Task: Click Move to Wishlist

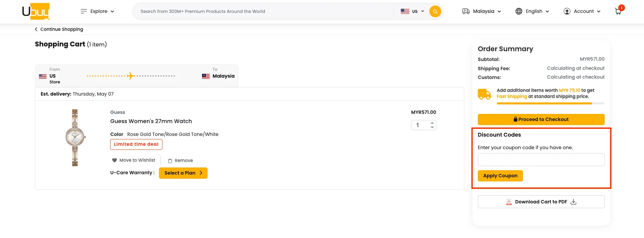Action: click(134, 160)
